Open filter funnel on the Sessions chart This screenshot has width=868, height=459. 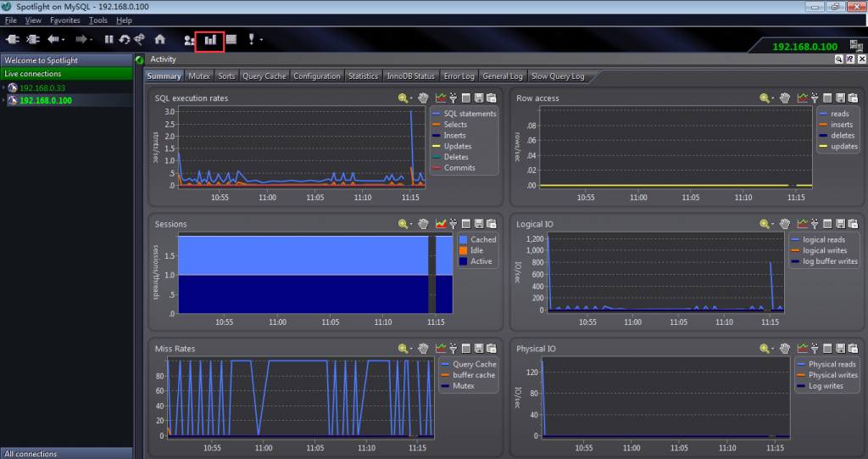coord(453,224)
